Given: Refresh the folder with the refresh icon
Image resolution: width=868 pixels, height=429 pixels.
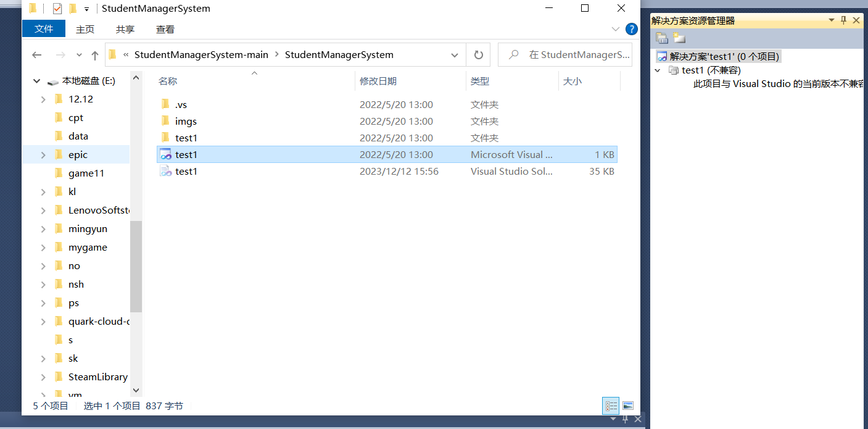Looking at the screenshot, I should [478, 54].
